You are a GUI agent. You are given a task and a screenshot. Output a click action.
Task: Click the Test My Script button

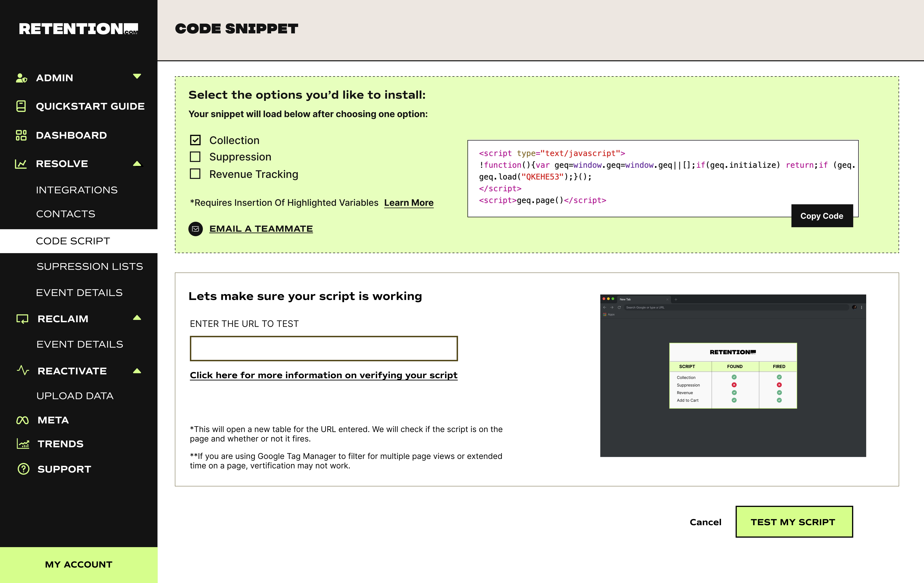tap(794, 522)
